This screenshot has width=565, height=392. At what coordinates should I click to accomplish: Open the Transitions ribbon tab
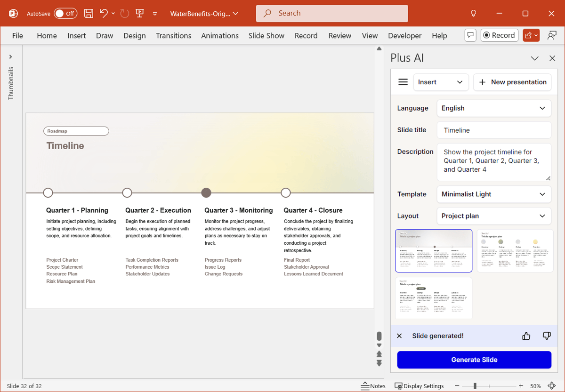point(173,36)
